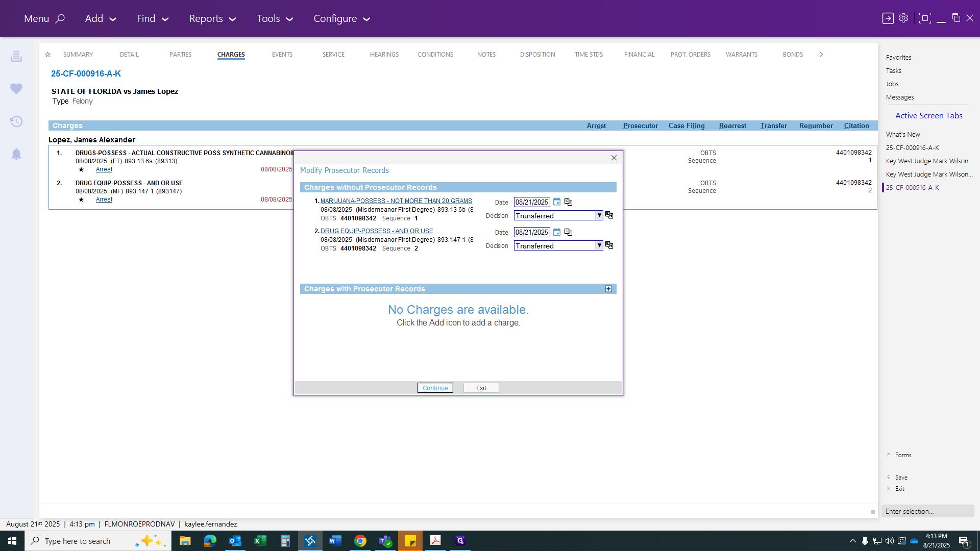Open Excel from the Windows taskbar
980x551 pixels.
260,541
